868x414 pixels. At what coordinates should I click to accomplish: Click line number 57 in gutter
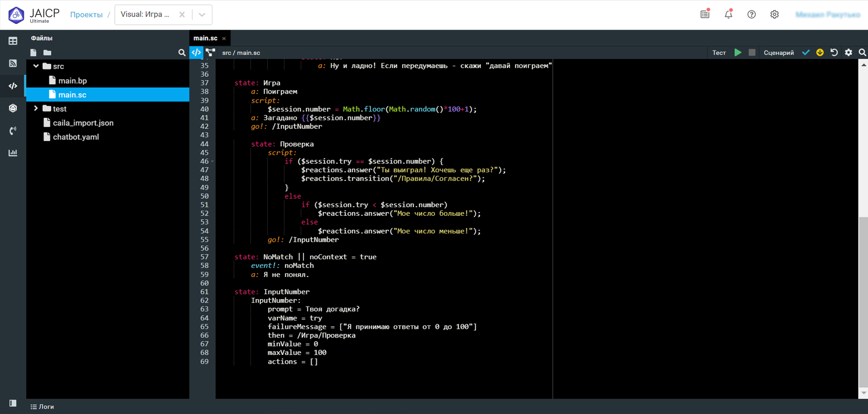pyautogui.click(x=204, y=257)
